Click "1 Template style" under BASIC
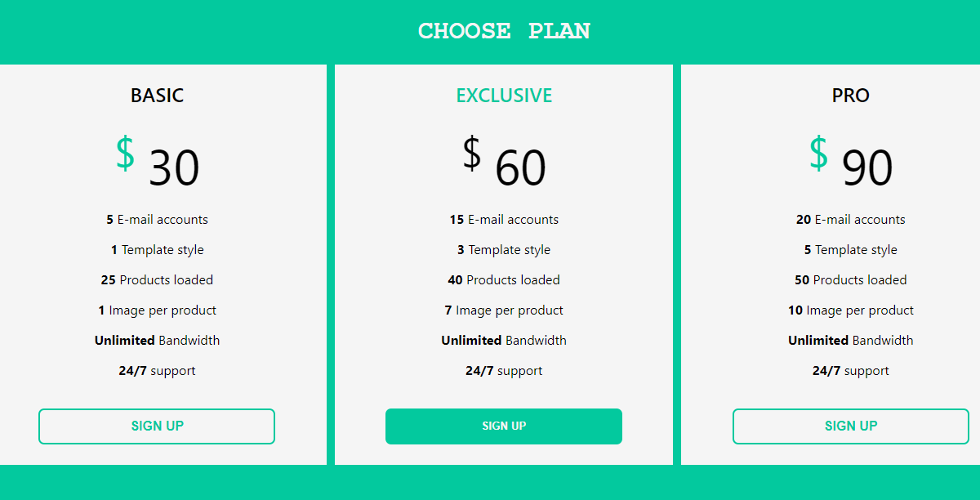The width and height of the screenshot is (980, 500). coord(157,249)
